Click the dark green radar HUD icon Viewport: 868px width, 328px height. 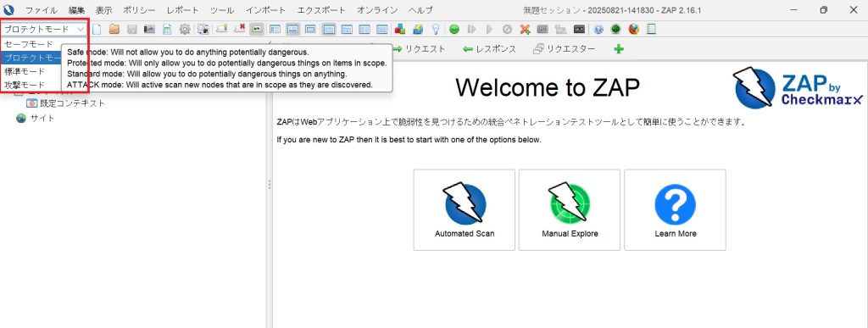[615, 30]
